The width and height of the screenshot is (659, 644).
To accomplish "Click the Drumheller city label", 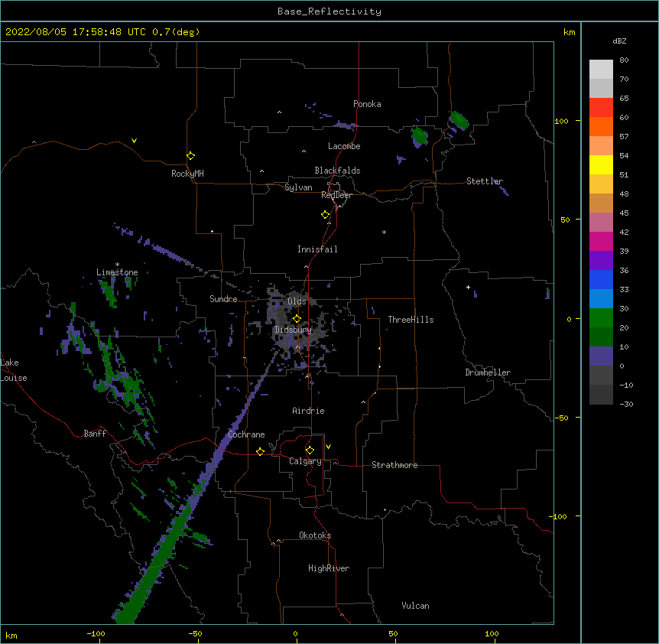I will [x=488, y=372].
